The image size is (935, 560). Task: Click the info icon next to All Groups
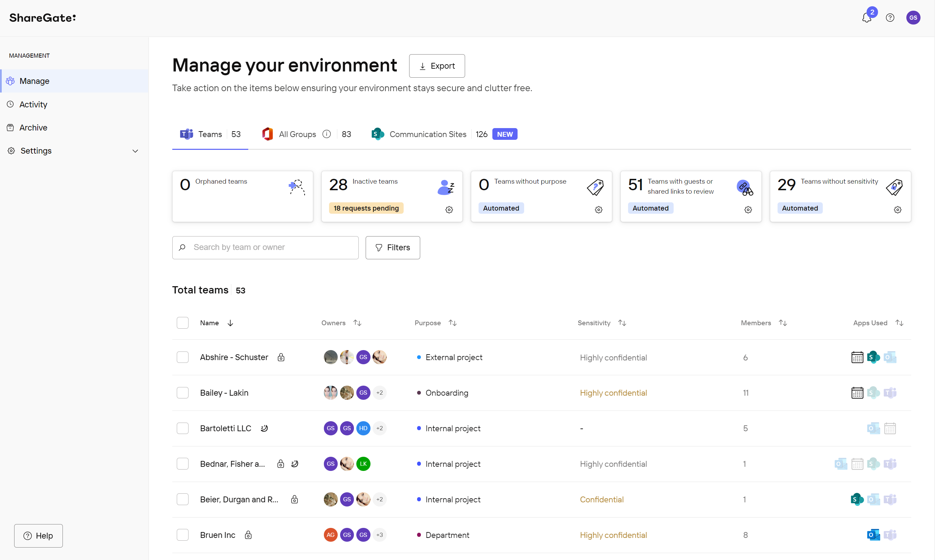[327, 134]
